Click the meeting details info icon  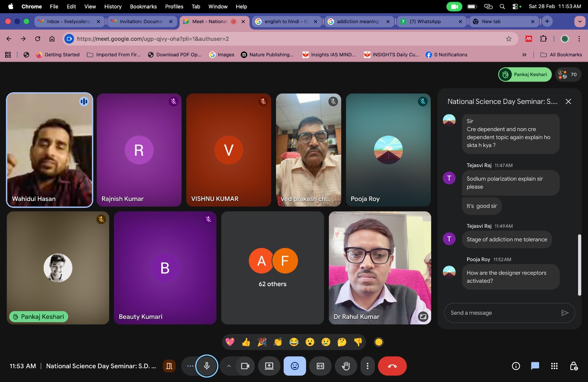(516, 366)
